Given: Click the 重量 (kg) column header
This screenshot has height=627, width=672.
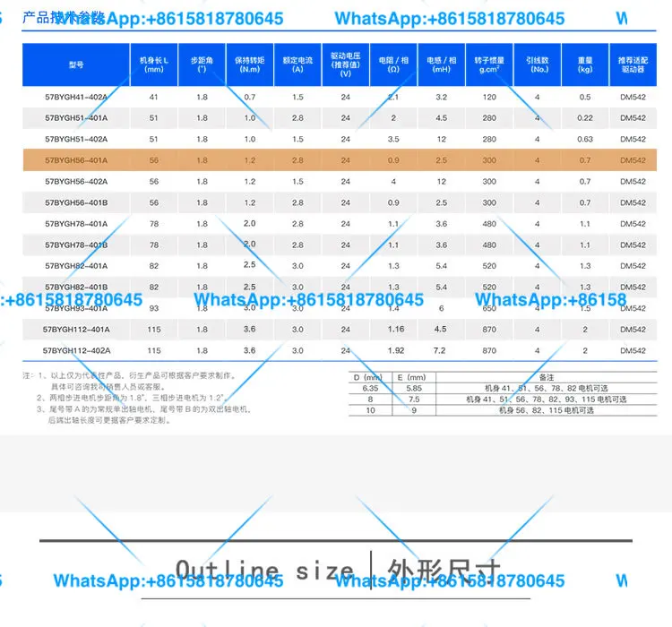Looking at the screenshot, I should pyautogui.click(x=585, y=64).
